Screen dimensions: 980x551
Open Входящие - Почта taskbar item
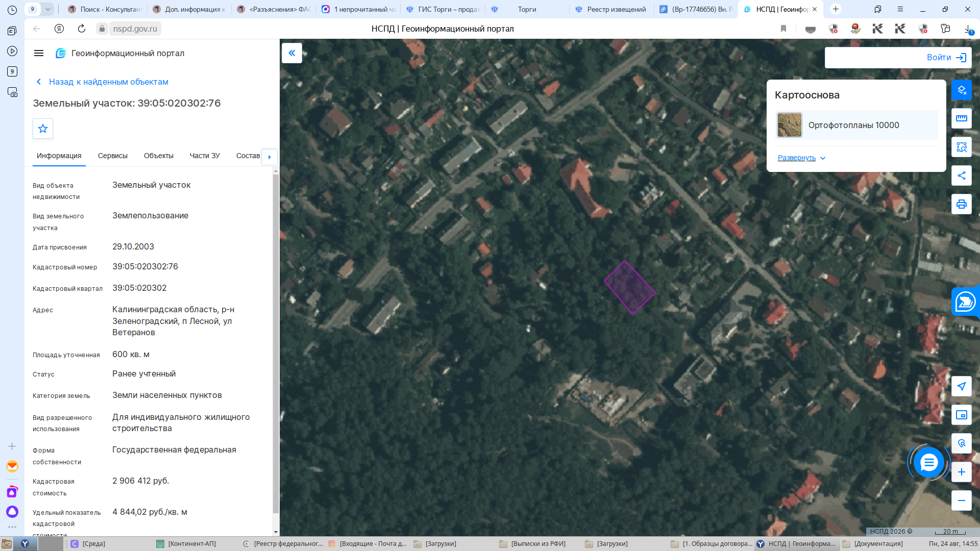pos(367,544)
